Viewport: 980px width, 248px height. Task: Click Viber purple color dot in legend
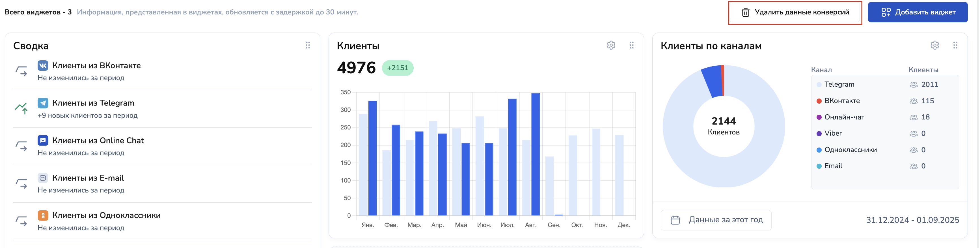(819, 134)
